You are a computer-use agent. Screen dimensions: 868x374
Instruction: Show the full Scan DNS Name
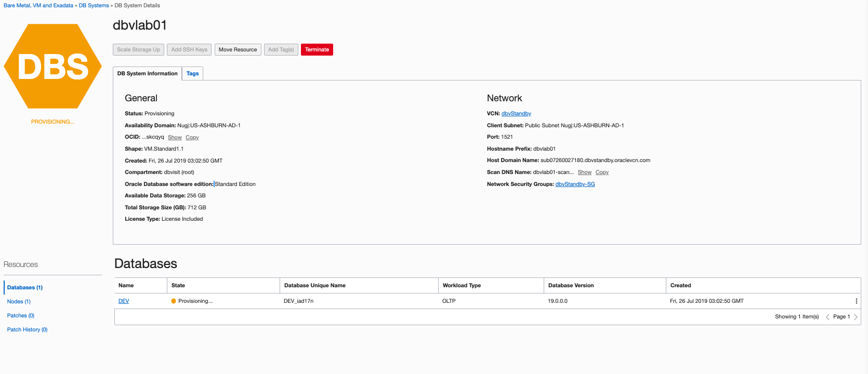[585, 172]
